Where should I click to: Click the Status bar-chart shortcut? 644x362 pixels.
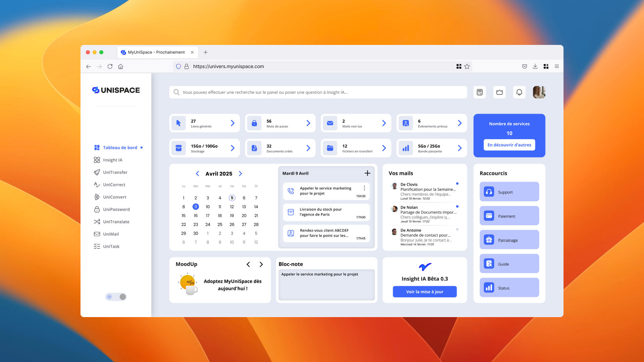(489, 288)
